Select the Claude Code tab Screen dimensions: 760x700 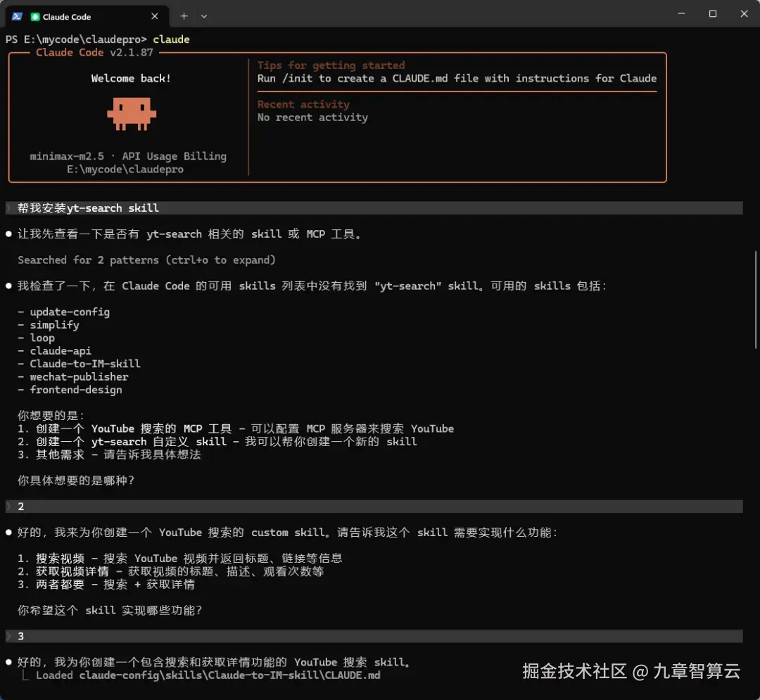click(x=87, y=16)
